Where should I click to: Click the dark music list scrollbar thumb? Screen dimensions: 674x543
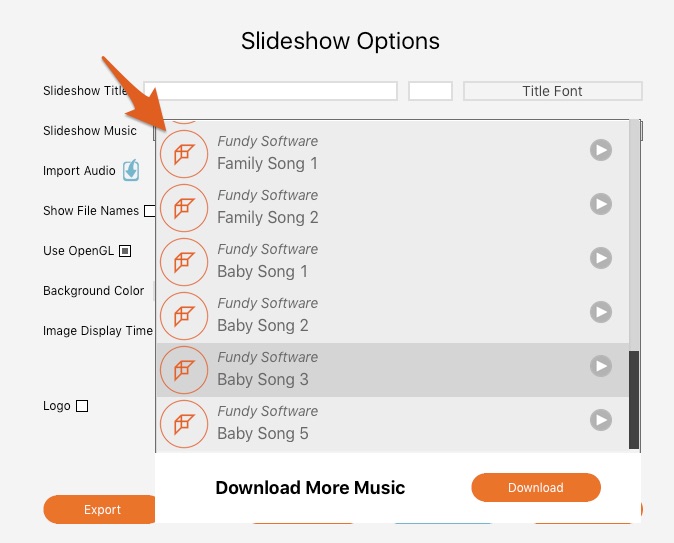pyautogui.click(x=634, y=400)
